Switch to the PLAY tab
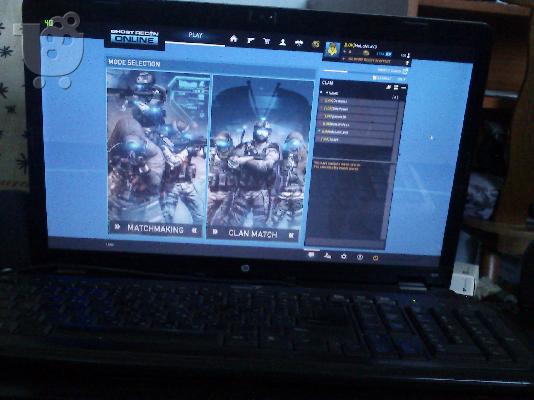The image size is (534, 400). 195,35
